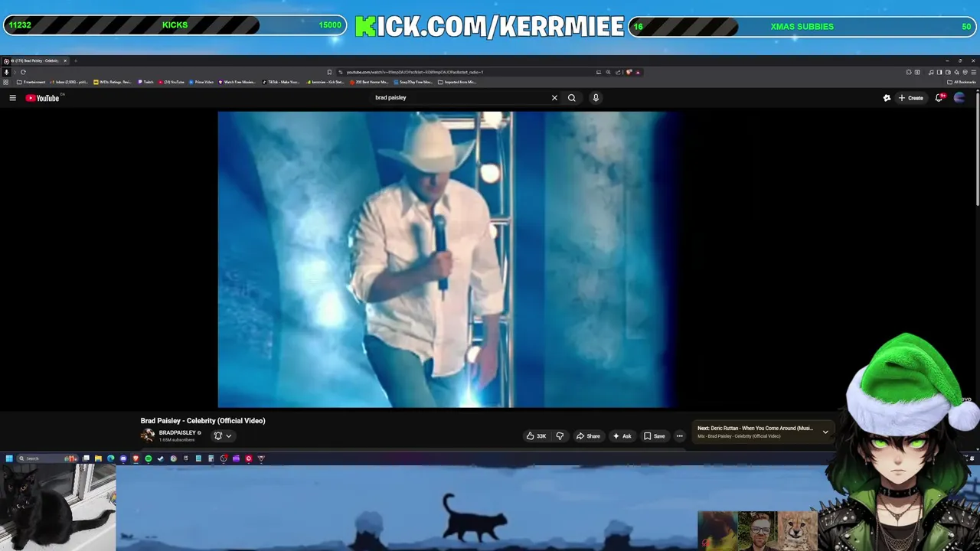Open subscription notification bell dropdown
This screenshot has height=551, width=980.
pyautogui.click(x=223, y=436)
